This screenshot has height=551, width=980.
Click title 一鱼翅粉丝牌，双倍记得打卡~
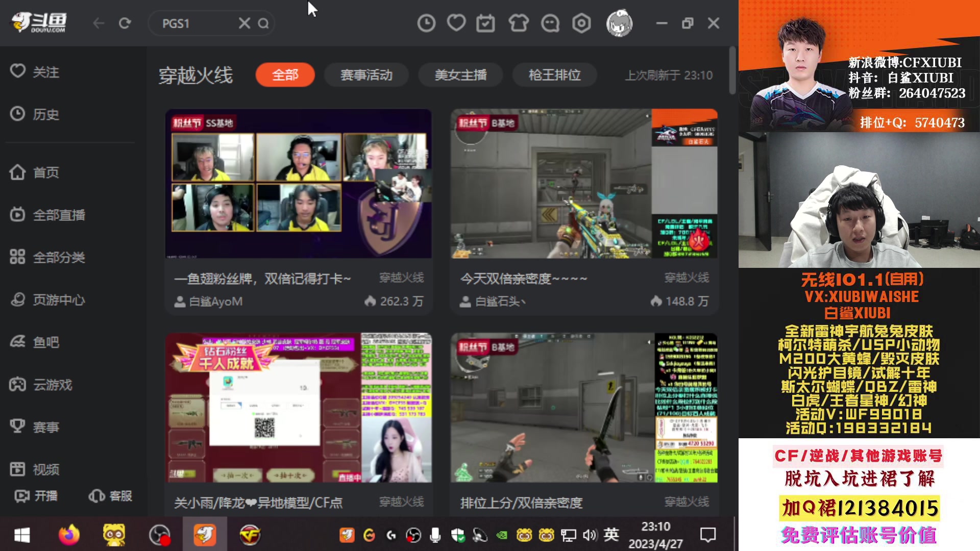click(x=262, y=279)
